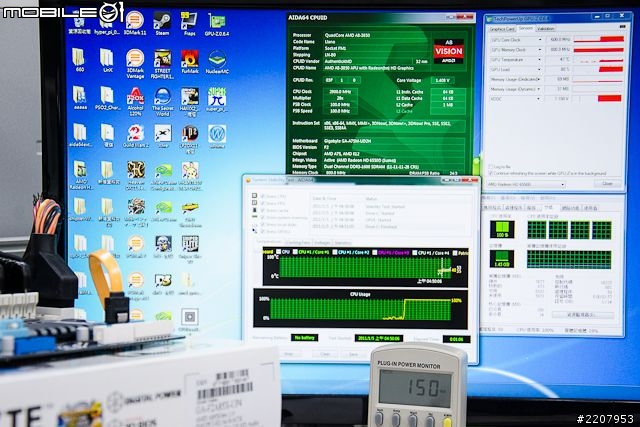The width and height of the screenshot is (640, 427).
Task: Open the GPU-Z 0.6.4 desktop icon
Action: [217, 24]
